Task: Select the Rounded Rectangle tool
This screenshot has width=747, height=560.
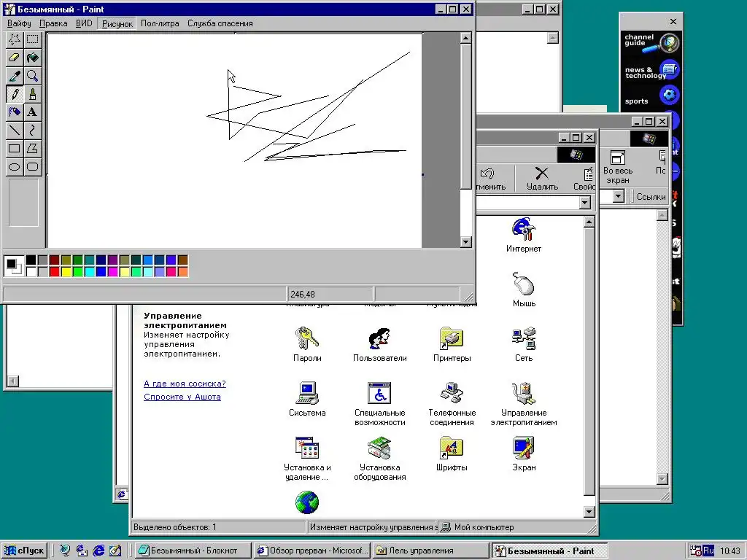Action: coord(32,166)
